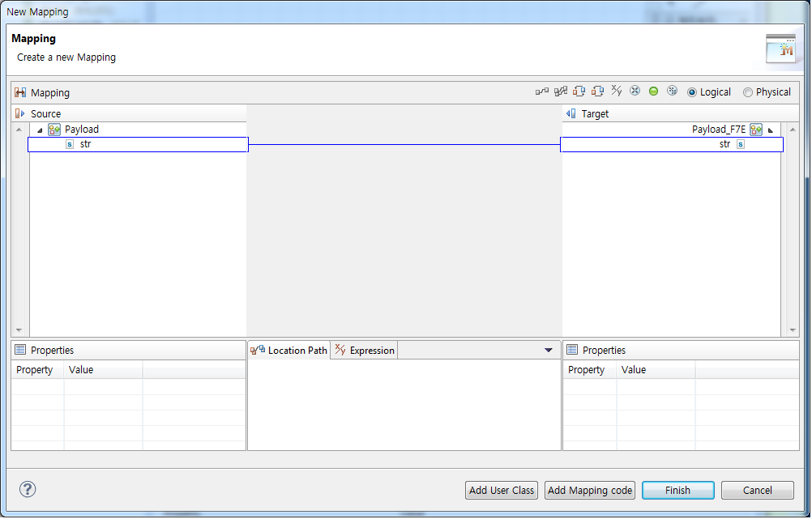Switch mapping view to Physical
The width and height of the screenshot is (812, 519).
click(747, 91)
